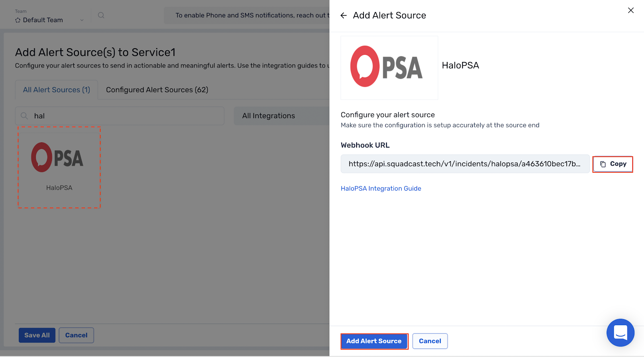This screenshot has height=357, width=644.
Task: Click the HaloPSA logo image in the panel
Action: point(389,68)
